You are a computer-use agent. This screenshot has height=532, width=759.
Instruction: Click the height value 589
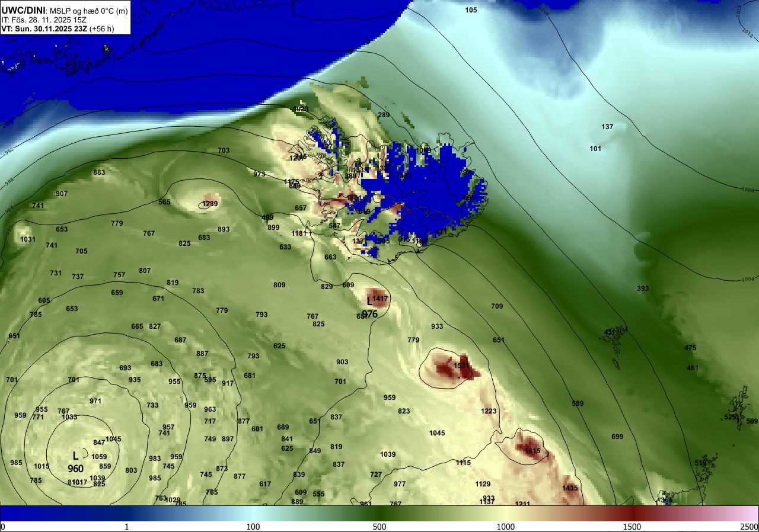tap(578, 403)
